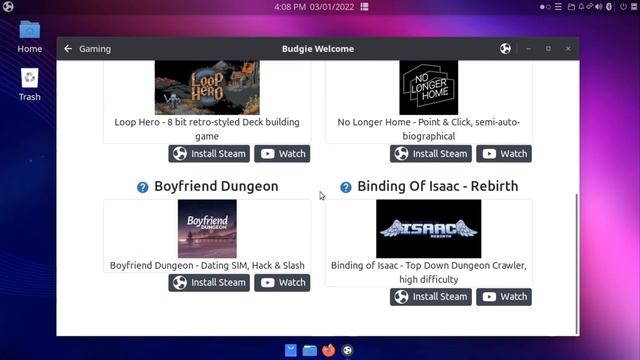Launch Firefox from the dock
The height and width of the screenshot is (360, 640).
[x=329, y=350]
